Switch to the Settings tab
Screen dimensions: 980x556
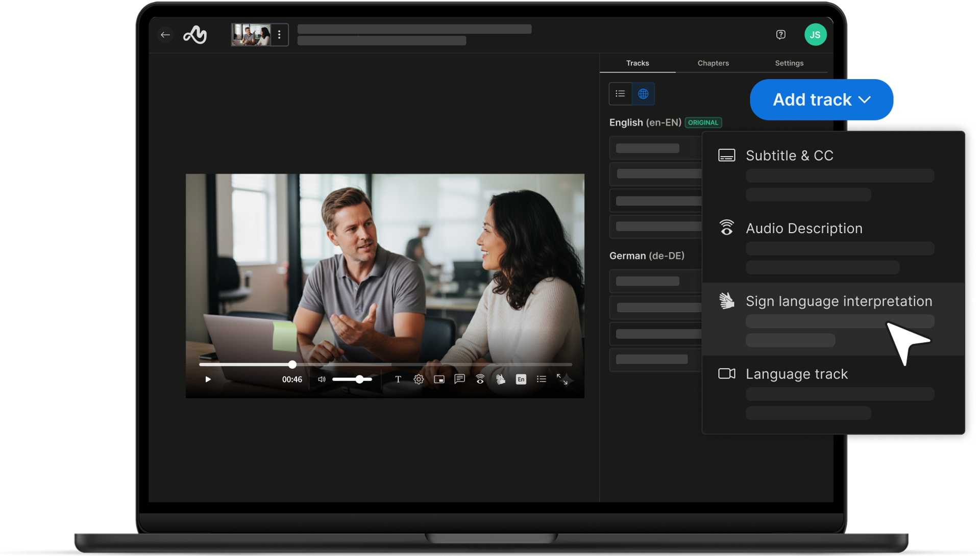coord(789,63)
